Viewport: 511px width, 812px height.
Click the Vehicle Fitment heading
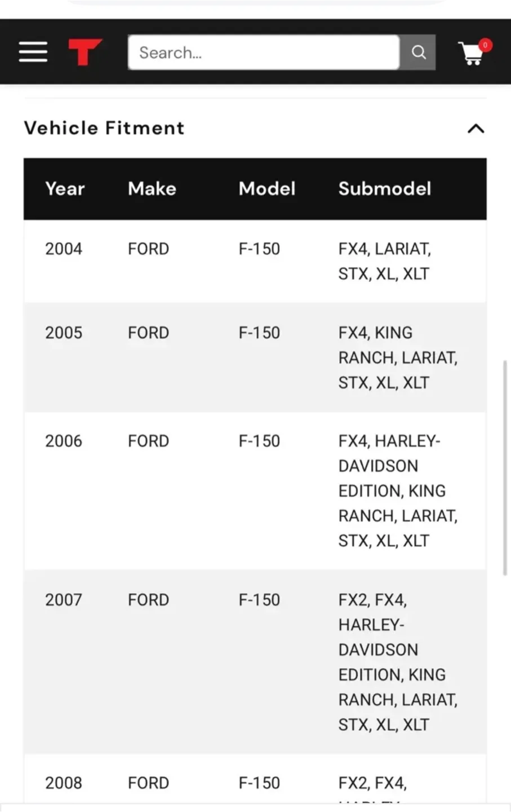(x=104, y=128)
